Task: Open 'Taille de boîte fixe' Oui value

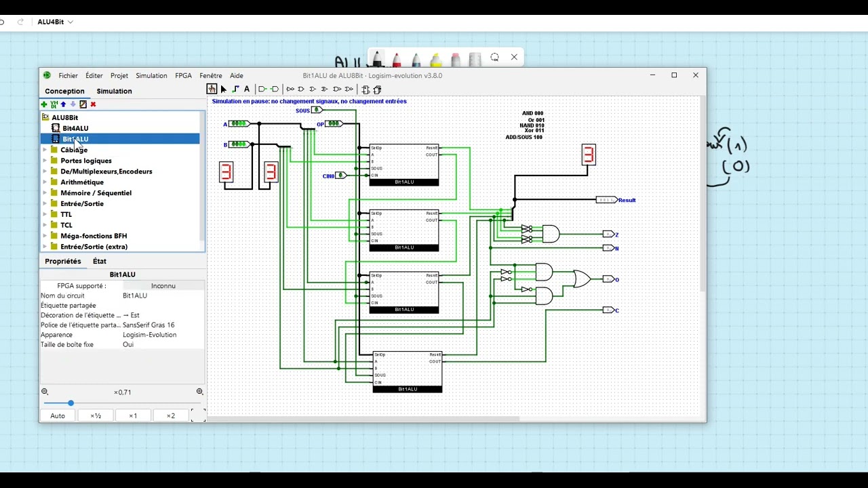Action: click(163, 344)
